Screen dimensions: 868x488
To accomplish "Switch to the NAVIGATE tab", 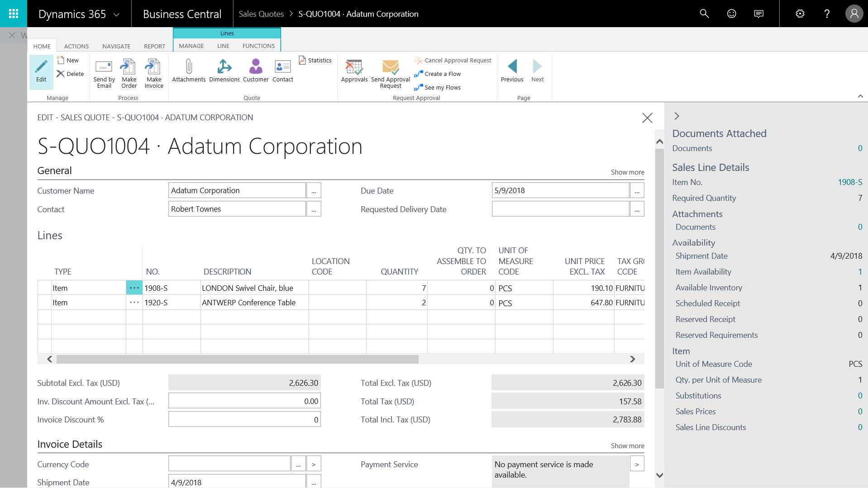I will point(116,46).
